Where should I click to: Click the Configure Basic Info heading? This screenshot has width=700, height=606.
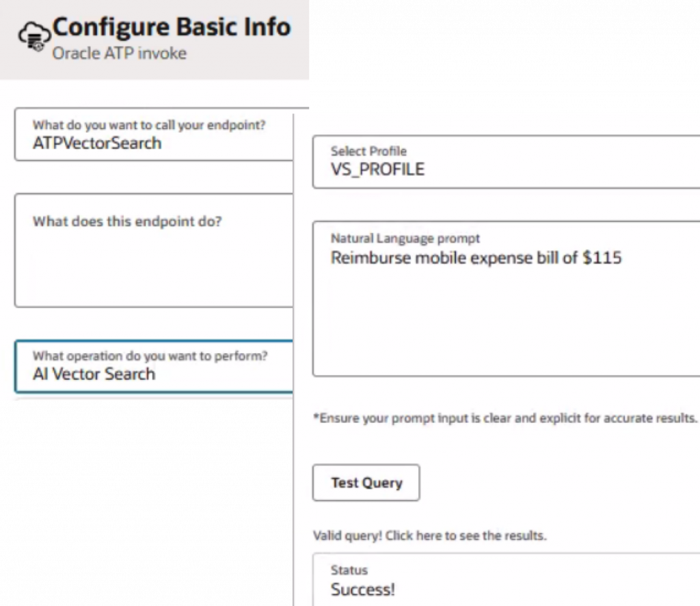point(171,27)
